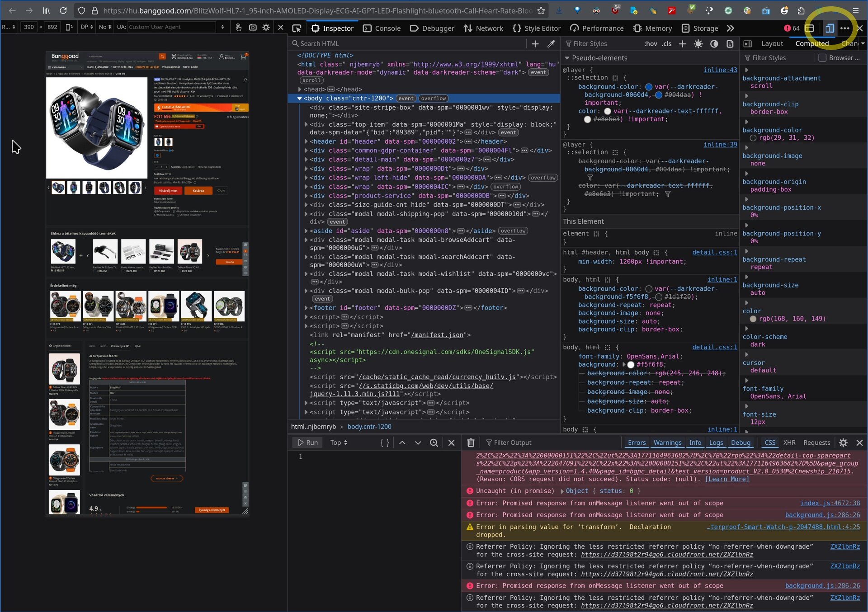
Task: Take a screenshot of the viewport
Action: tap(253, 27)
